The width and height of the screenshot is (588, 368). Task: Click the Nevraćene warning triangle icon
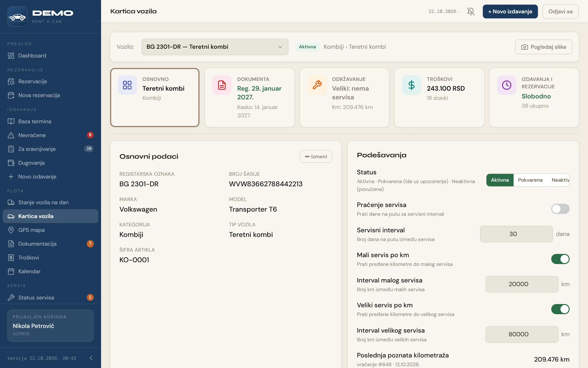(x=11, y=135)
